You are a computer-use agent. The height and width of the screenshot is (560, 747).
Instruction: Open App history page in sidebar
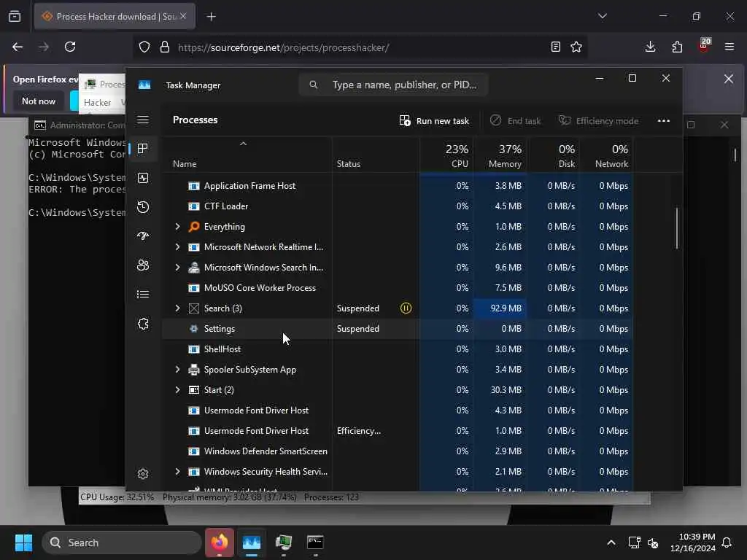point(143,206)
